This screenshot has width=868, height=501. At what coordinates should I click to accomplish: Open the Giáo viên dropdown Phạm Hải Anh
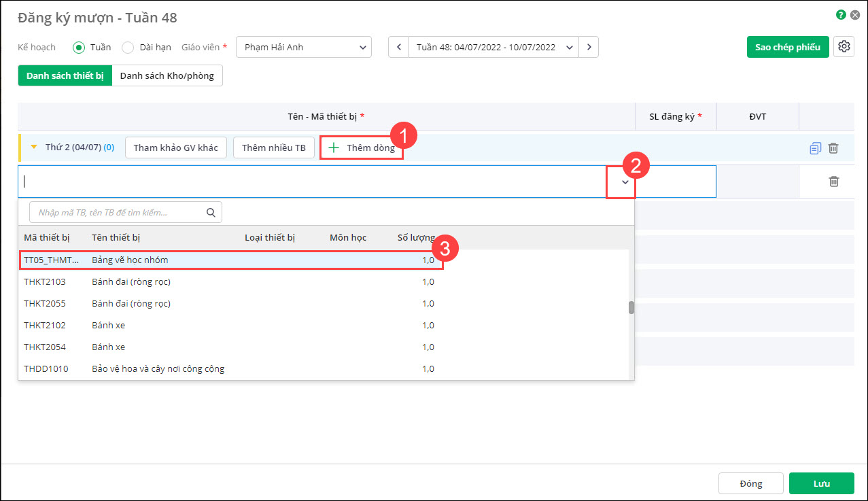click(303, 47)
